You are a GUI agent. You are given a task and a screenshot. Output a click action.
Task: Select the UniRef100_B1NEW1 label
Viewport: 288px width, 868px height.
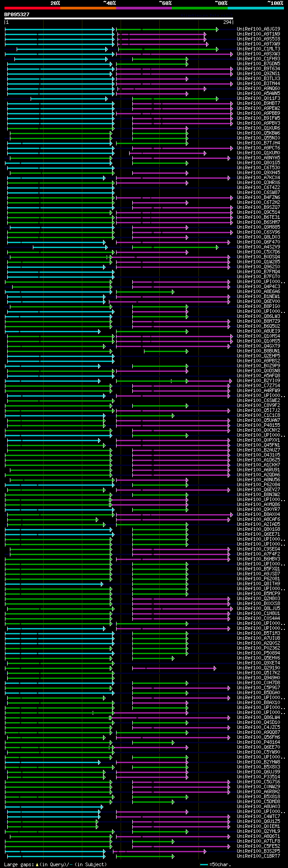[x=258, y=297]
